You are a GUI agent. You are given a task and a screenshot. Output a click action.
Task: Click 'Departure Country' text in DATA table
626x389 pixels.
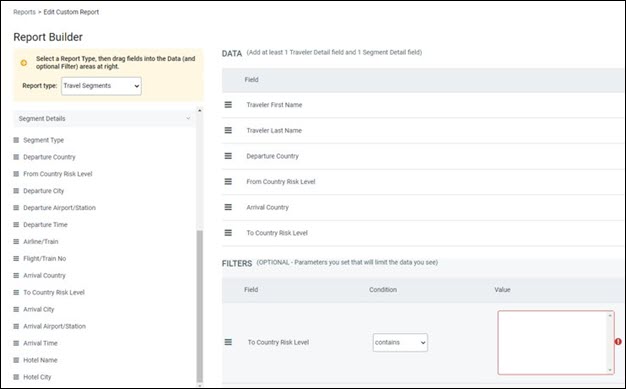point(272,156)
